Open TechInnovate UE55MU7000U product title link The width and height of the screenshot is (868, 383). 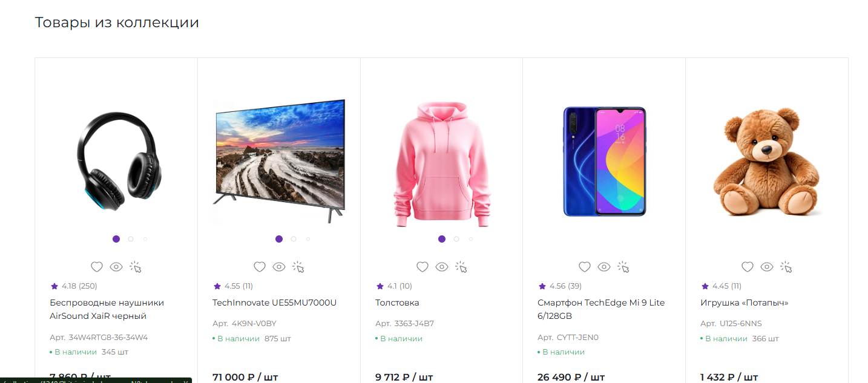(274, 303)
